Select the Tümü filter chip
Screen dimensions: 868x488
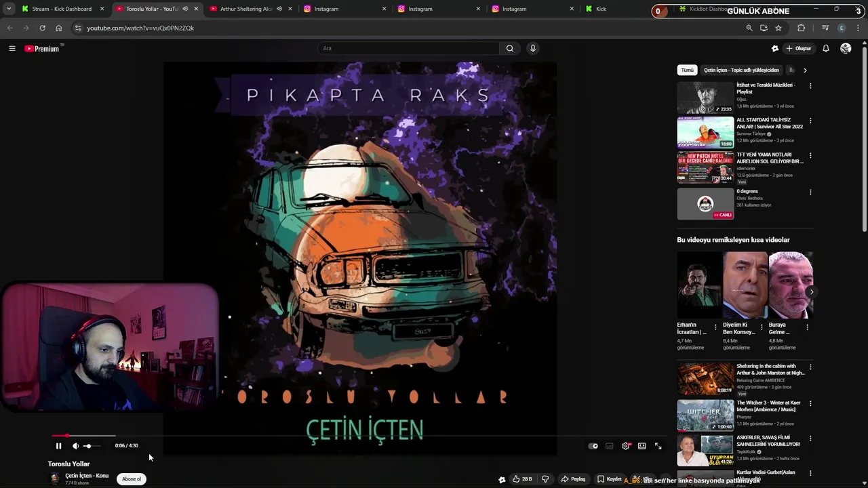(x=687, y=70)
